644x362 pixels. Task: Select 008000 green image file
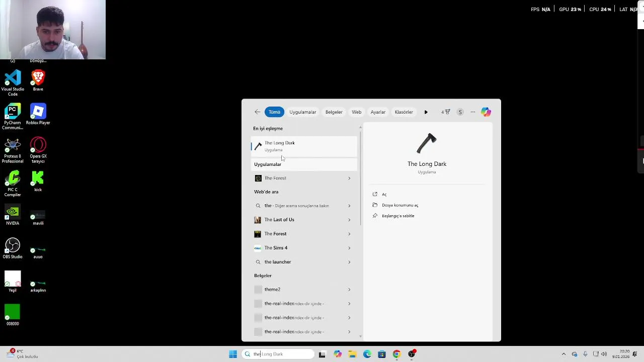pyautogui.click(x=13, y=315)
